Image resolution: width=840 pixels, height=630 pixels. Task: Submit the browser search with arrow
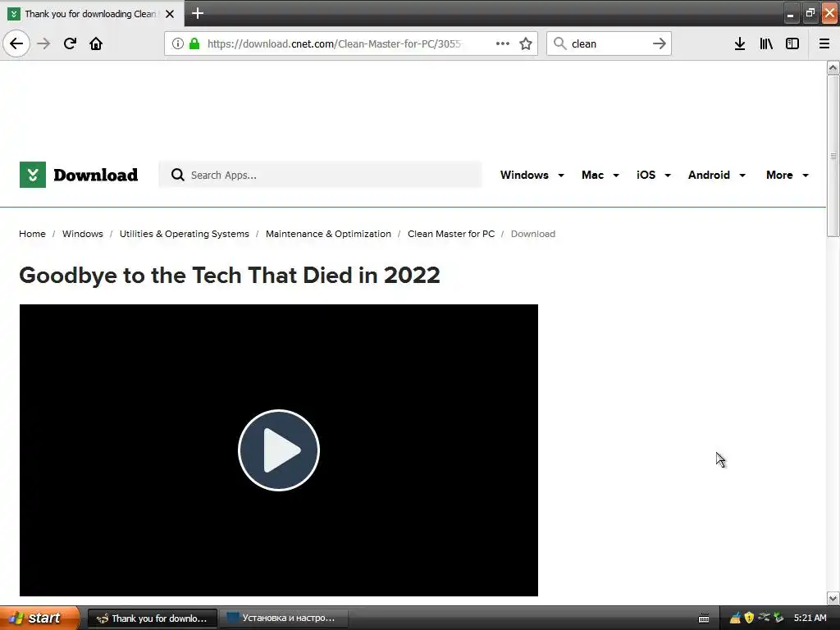click(660, 43)
